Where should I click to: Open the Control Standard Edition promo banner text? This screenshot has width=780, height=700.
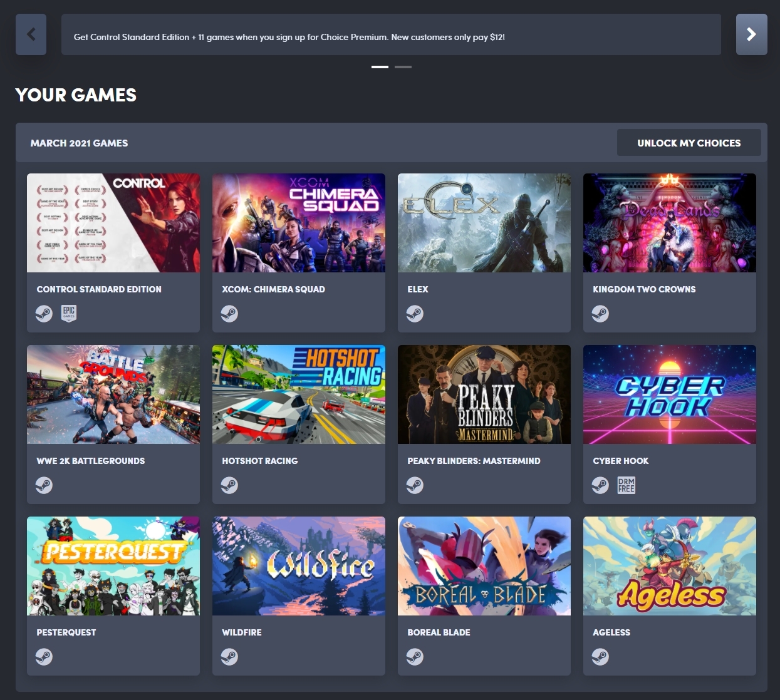[289, 37]
